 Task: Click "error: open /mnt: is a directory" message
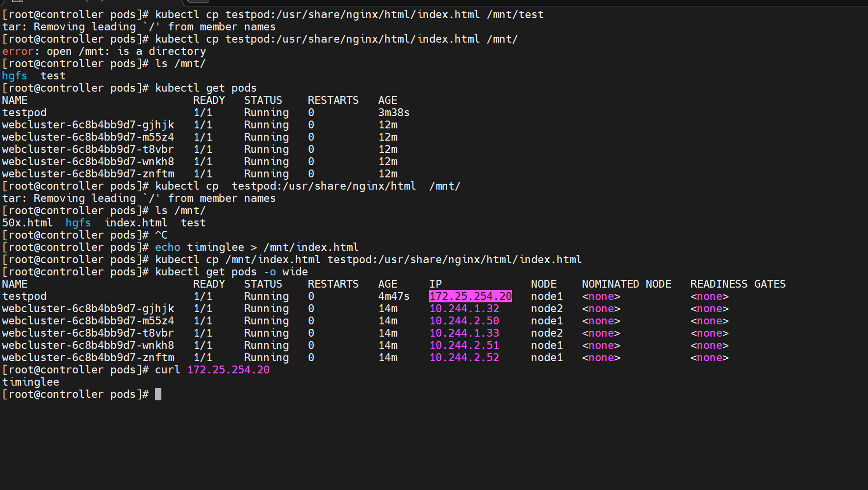click(x=104, y=51)
